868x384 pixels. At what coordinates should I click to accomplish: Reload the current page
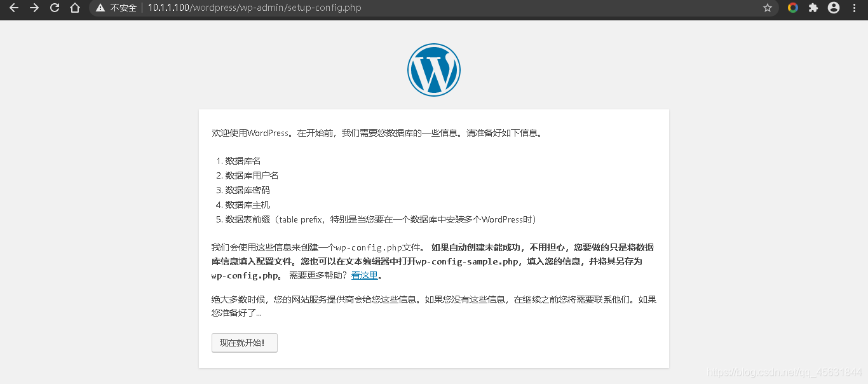point(55,8)
